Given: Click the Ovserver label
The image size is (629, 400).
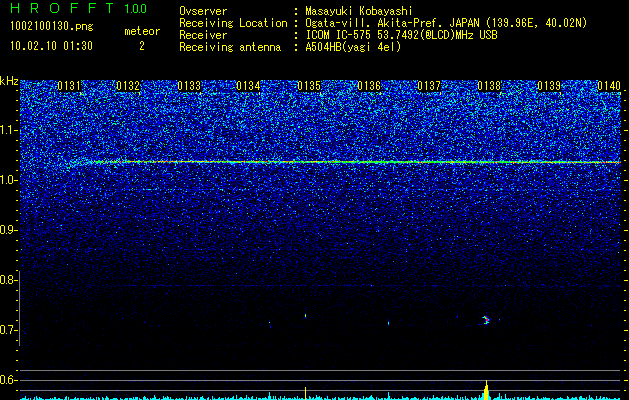Looking at the screenshot, I should pyautogui.click(x=203, y=11).
